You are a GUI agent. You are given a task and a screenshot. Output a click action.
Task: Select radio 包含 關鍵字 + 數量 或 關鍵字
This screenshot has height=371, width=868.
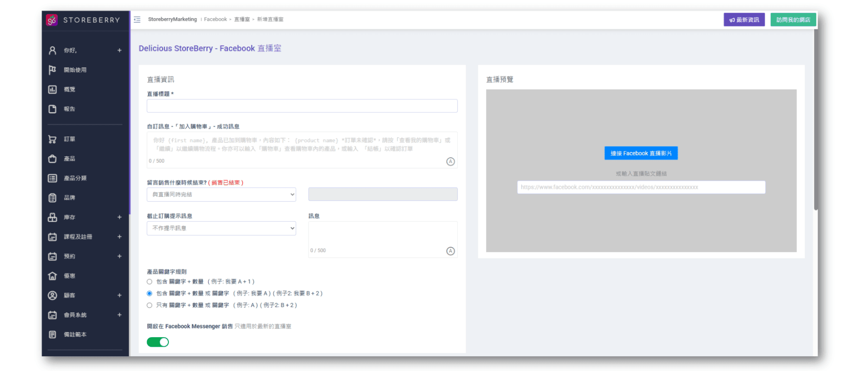(x=149, y=293)
